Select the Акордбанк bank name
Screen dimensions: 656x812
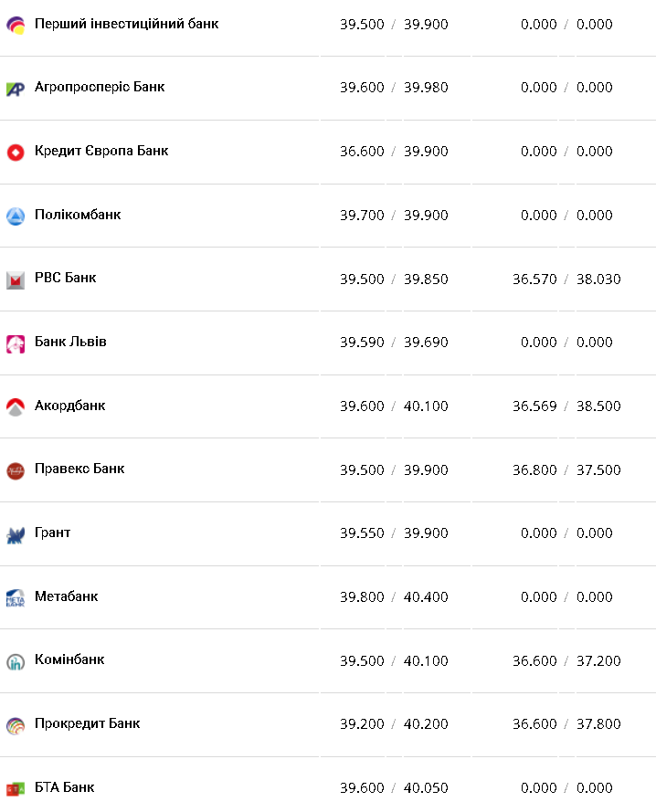point(69,406)
